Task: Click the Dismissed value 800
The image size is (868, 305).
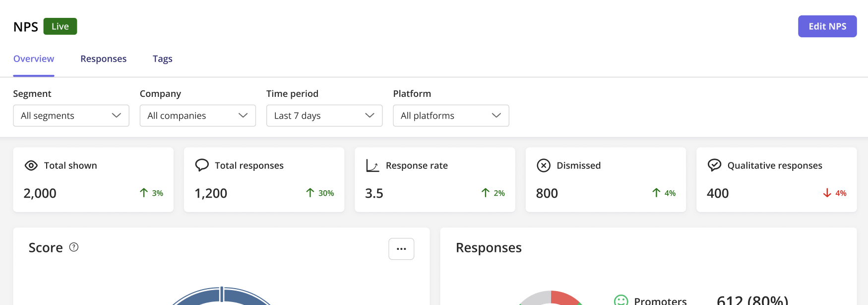Action: pyautogui.click(x=547, y=193)
